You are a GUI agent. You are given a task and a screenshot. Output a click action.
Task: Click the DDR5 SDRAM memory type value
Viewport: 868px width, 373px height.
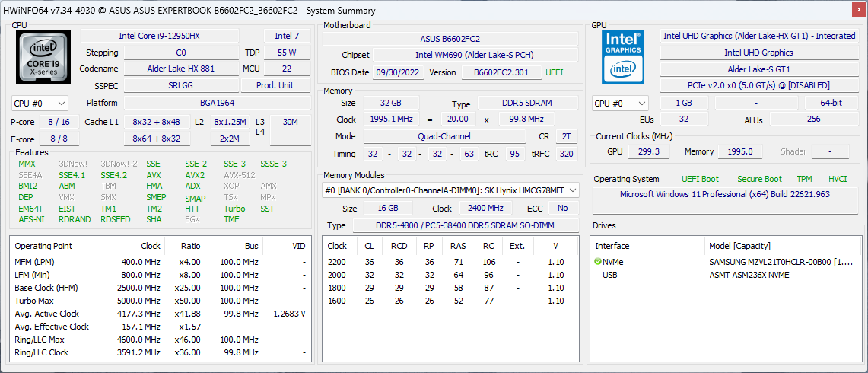(x=528, y=103)
